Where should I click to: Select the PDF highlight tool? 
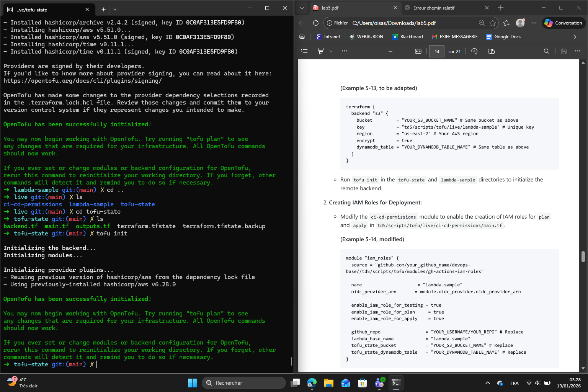coord(321,51)
